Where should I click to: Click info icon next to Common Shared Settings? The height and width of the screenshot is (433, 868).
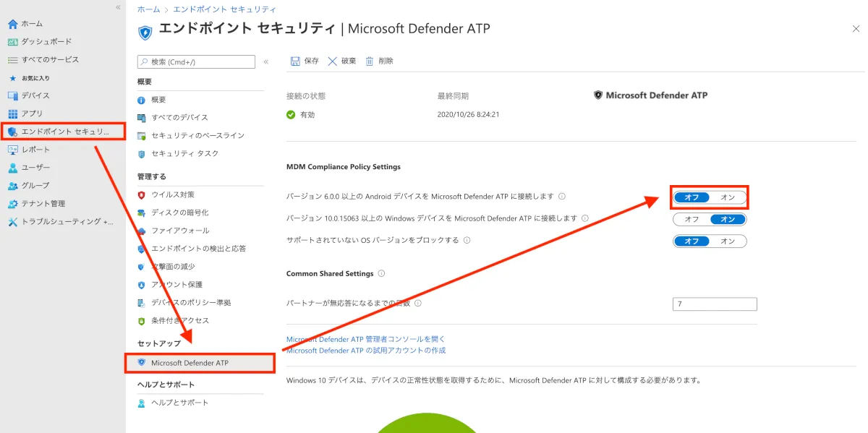(381, 274)
